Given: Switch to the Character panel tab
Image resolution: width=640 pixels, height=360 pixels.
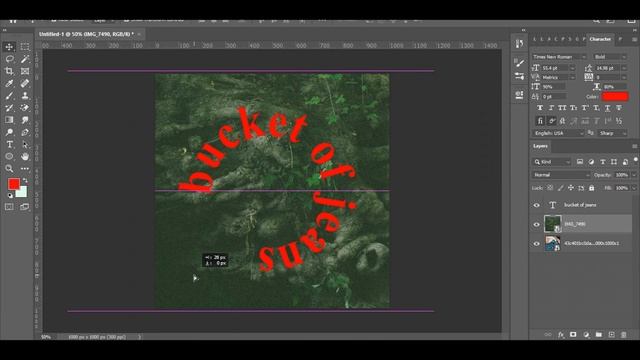Looking at the screenshot, I should (600, 39).
